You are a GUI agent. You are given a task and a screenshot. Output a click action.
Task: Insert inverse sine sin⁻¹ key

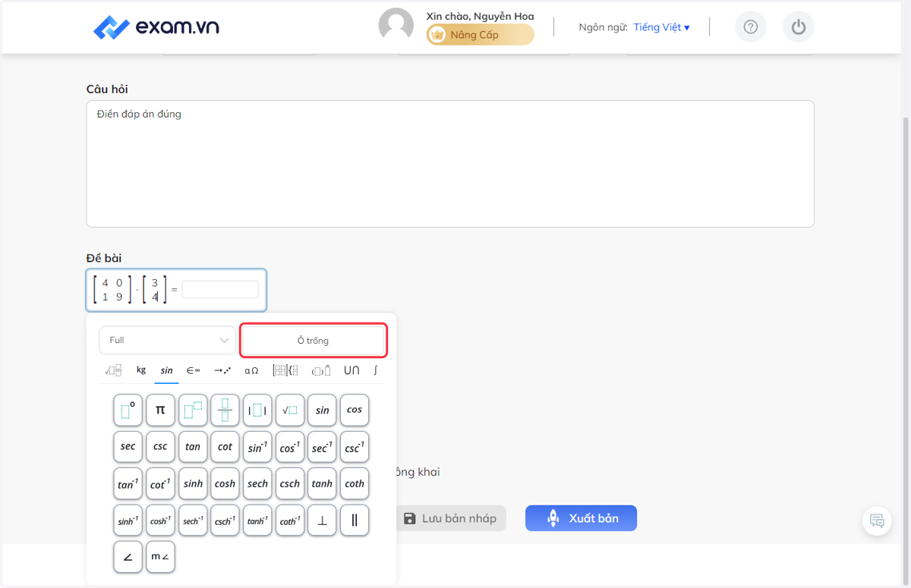257,447
